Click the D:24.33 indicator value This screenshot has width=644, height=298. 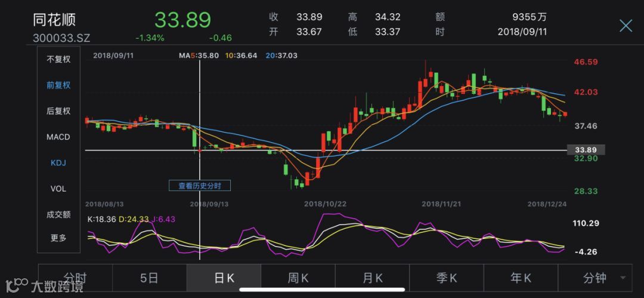pyautogui.click(x=132, y=219)
